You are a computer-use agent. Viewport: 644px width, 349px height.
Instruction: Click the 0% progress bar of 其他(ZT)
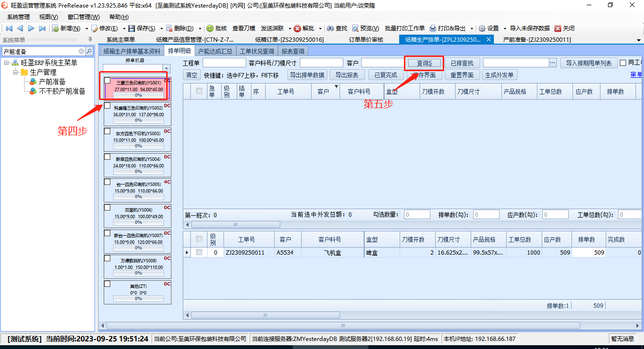(x=138, y=299)
